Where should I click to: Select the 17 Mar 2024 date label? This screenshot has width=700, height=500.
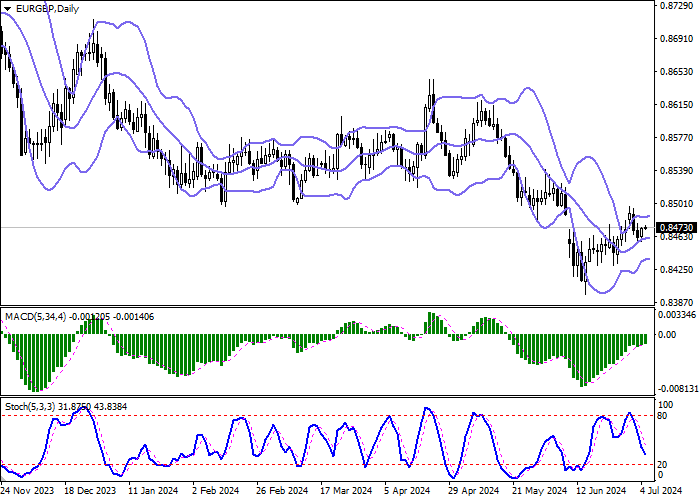(x=347, y=491)
